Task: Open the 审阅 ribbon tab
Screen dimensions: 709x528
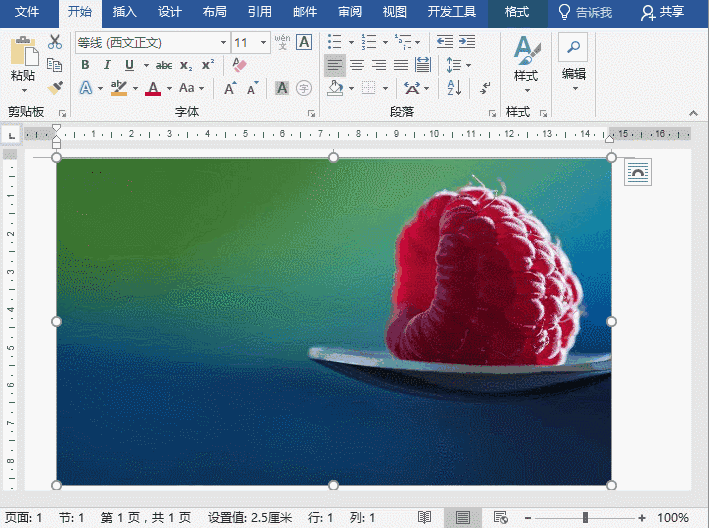Action: [x=350, y=12]
